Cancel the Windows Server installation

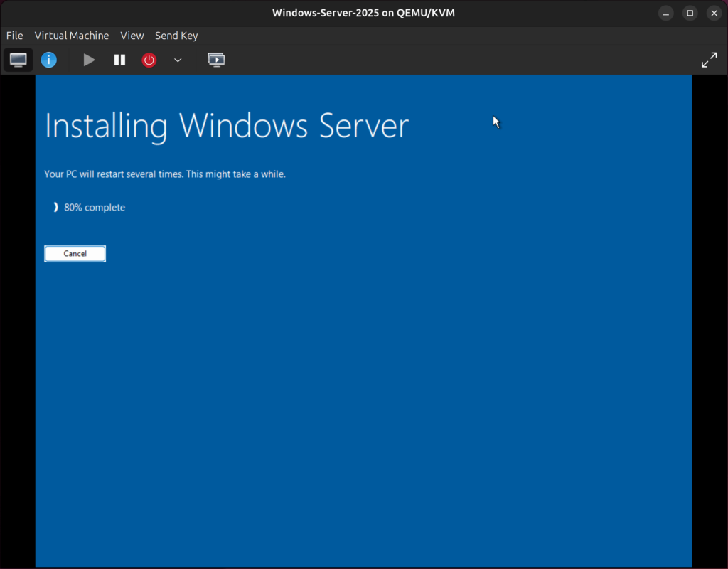point(75,253)
